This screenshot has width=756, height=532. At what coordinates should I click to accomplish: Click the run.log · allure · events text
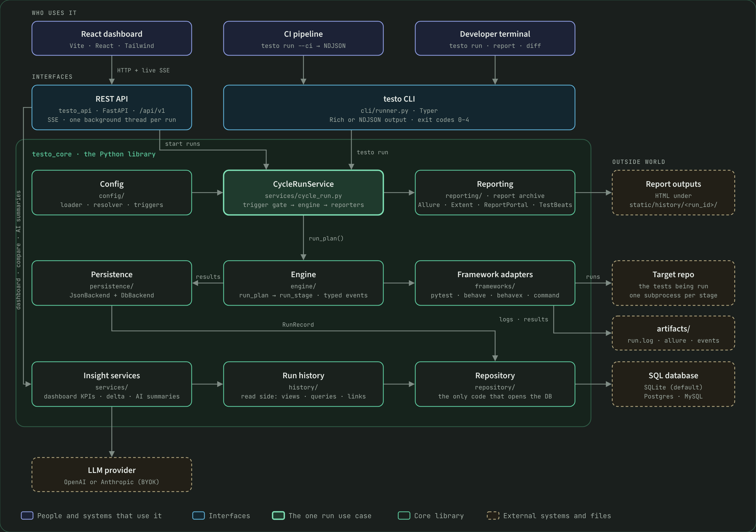[673, 340]
